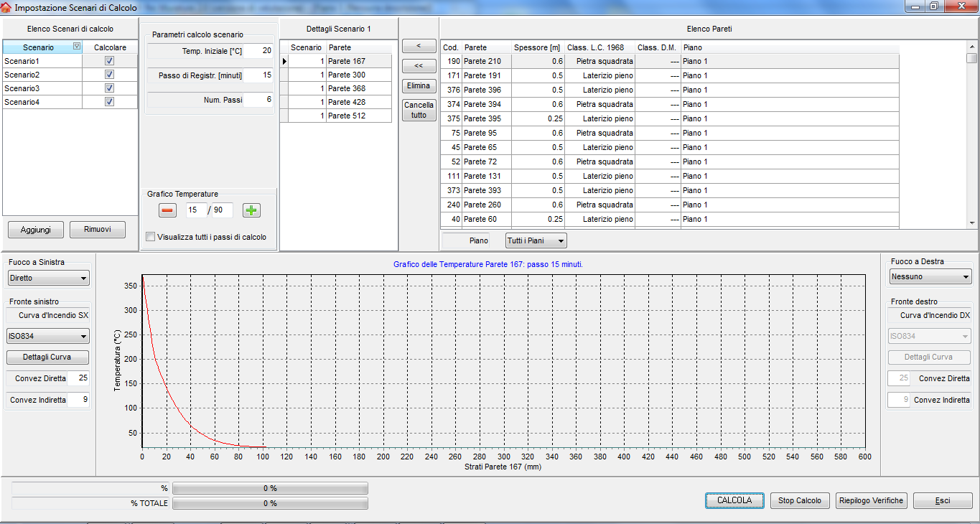
Task: Click the red minus temperature graph button
Action: coord(167,210)
